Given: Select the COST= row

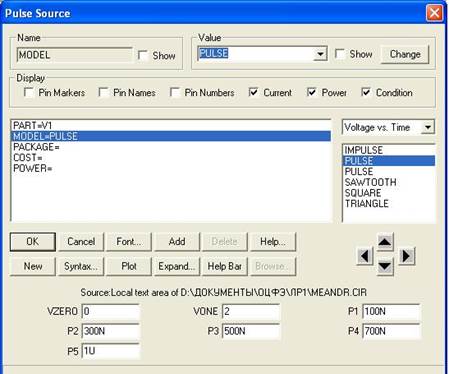Looking at the screenshot, I should point(171,158).
